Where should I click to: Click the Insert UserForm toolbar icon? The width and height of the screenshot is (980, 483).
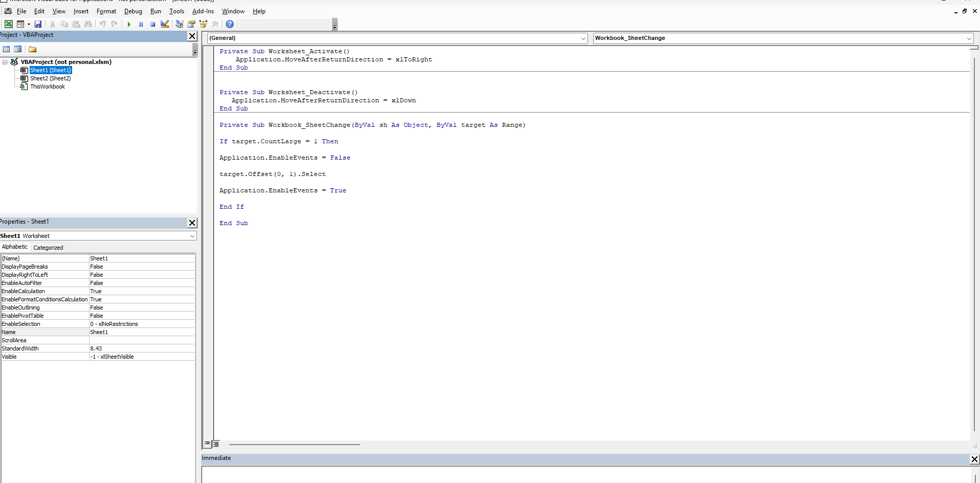point(20,24)
